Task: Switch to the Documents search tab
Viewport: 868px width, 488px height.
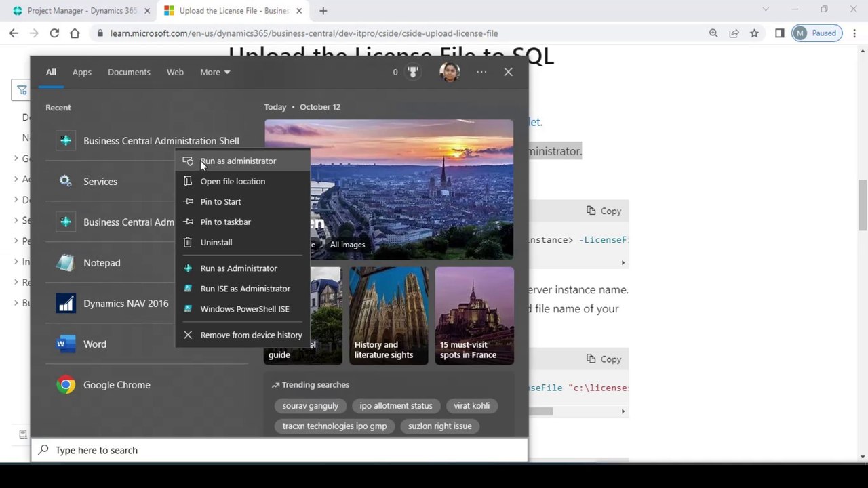Action: click(129, 72)
